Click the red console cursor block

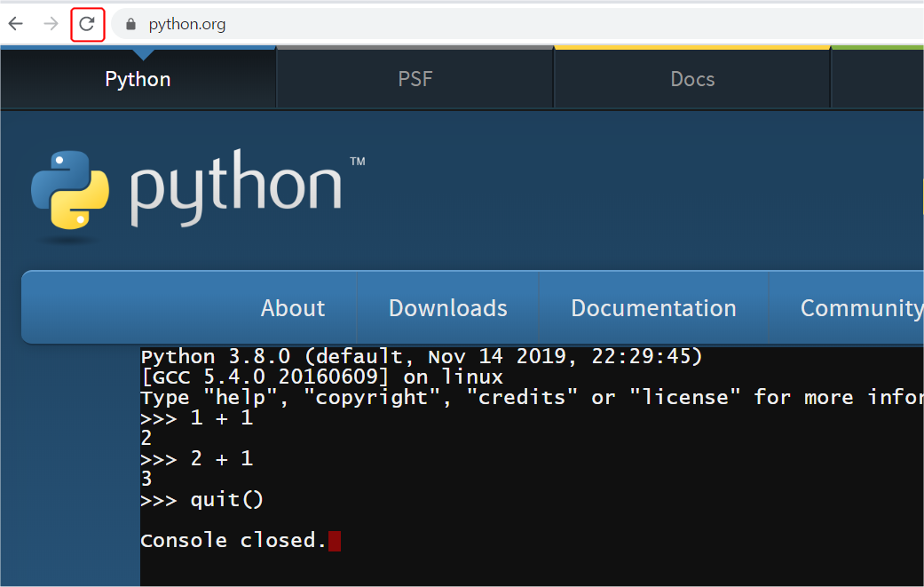[x=334, y=541]
